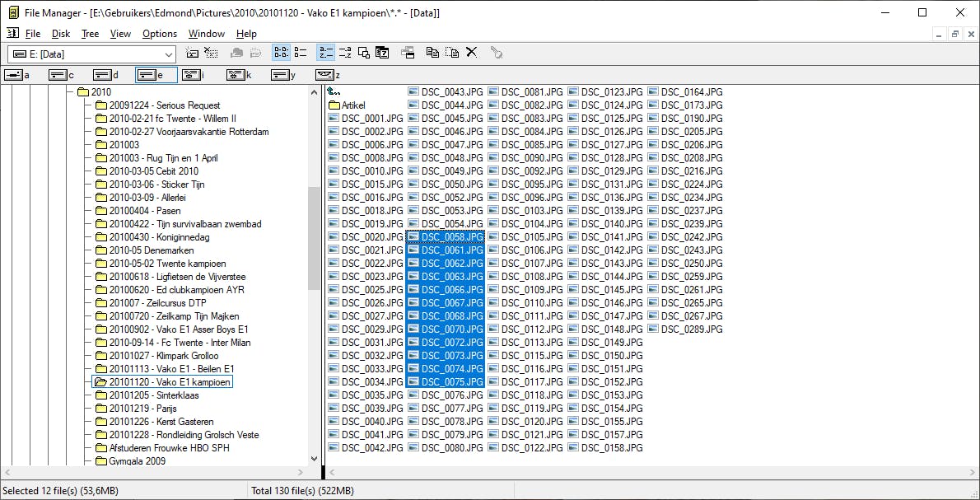Viewport: 980px width, 500px height.
Task: Open the Options menu
Action: coord(160,34)
